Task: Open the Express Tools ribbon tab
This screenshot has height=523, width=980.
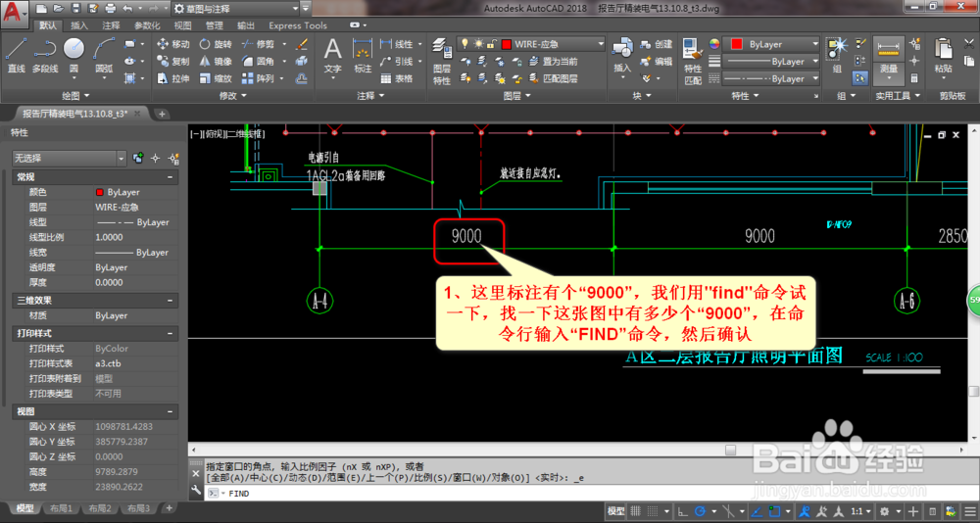Action: (298, 25)
